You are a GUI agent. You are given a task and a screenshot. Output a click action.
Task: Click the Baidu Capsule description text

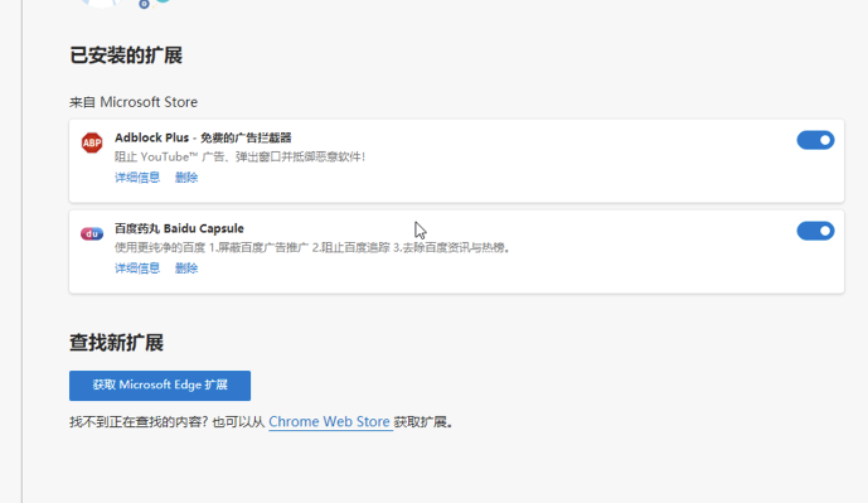coord(312,248)
